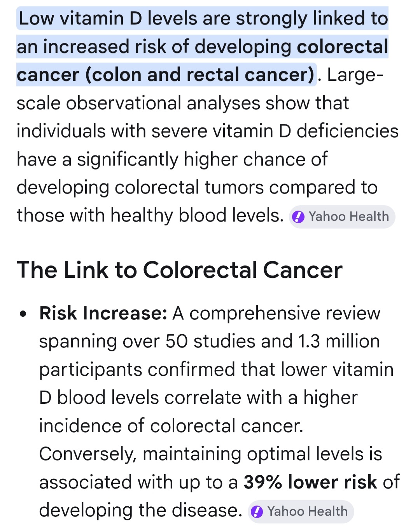
Task: Click the Yahoo icon in the second source chip
Action: pyautogui.click(x=257, y=512)
